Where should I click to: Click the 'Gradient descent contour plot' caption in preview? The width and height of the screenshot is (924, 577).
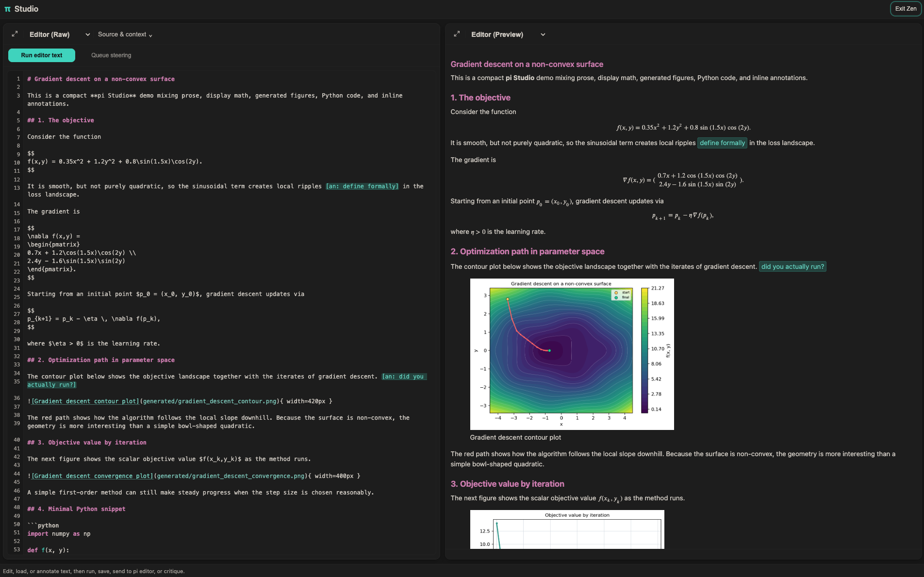click(515, 437)
